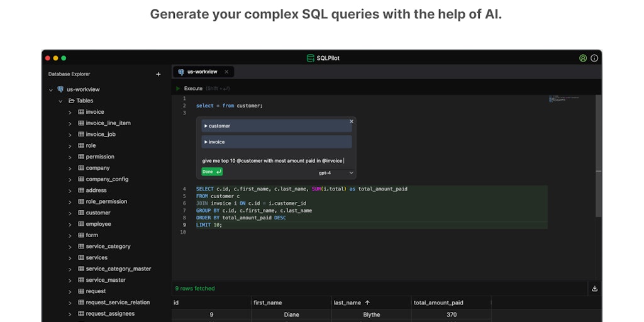Click the user account icon

point(583,58)
